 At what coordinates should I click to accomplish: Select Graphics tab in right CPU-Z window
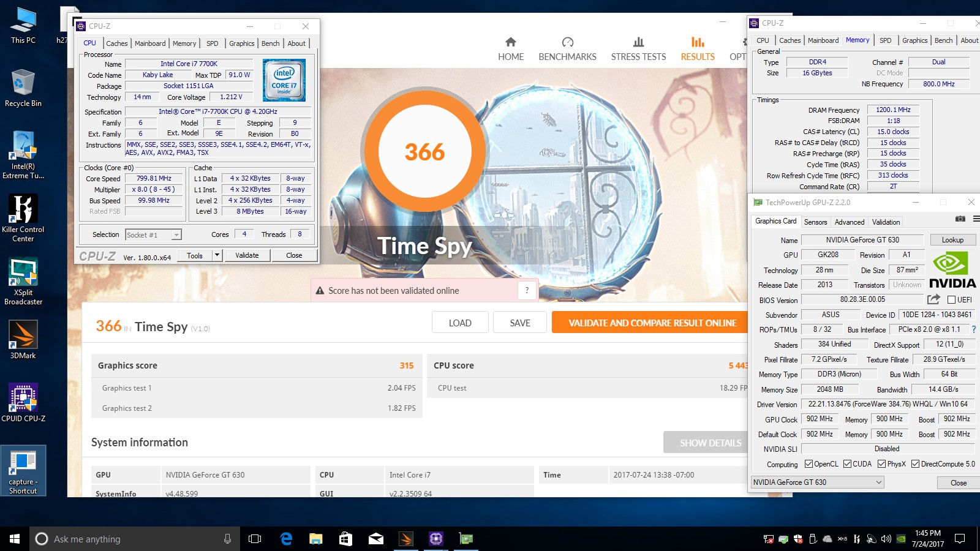(x=914, y=40)
